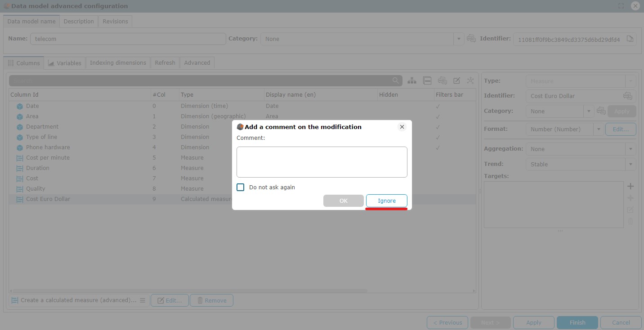644x330 pixels.
Task: Close the comment dialog with the X
Action: click(402, 127)
